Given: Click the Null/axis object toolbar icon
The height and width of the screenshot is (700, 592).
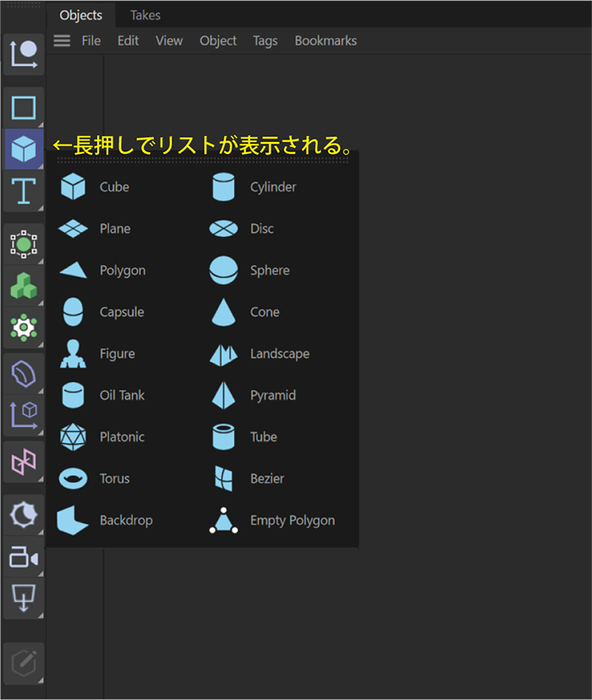Looking at the screenshot, I should click(24, 54).
